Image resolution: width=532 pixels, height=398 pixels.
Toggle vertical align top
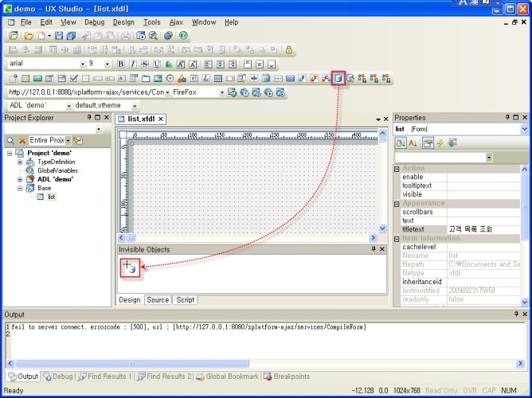[248, 64]
